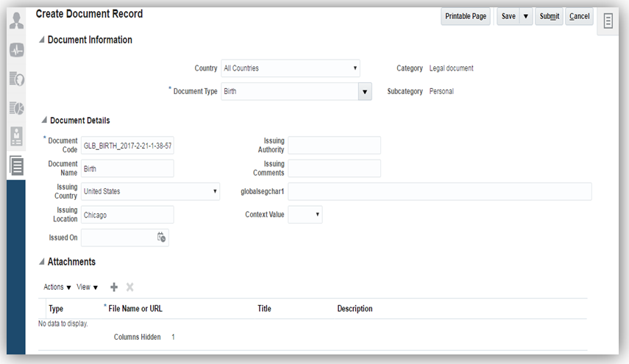Click the Submit button

point(549,16)
